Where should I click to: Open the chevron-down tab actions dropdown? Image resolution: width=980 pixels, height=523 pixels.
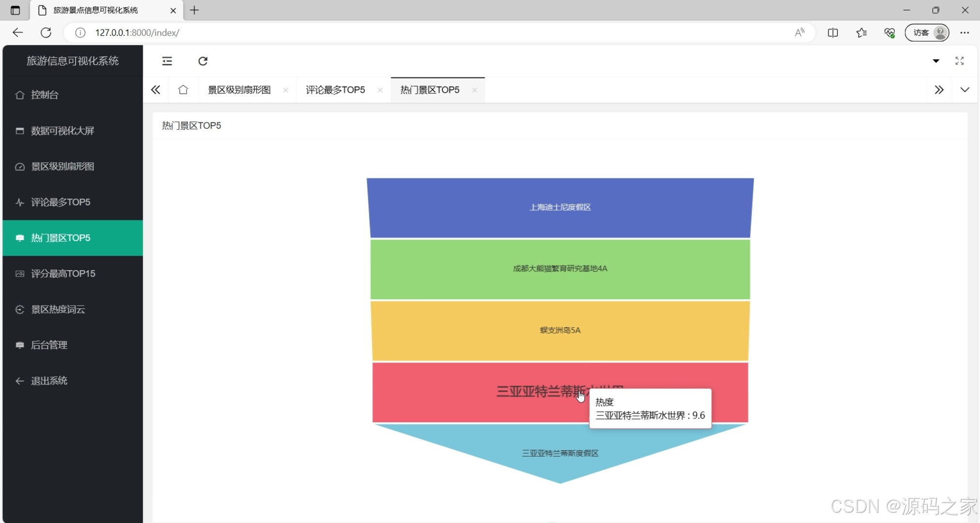(x=965, y=90)
